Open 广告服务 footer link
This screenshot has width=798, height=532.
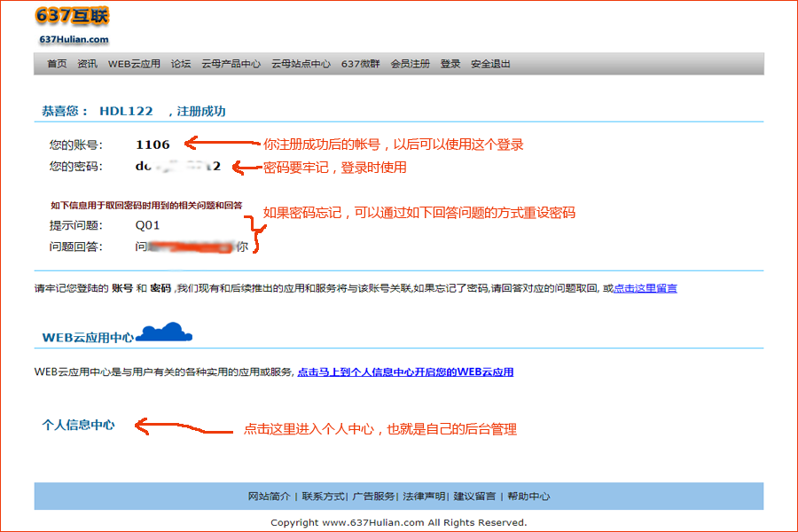373,497
